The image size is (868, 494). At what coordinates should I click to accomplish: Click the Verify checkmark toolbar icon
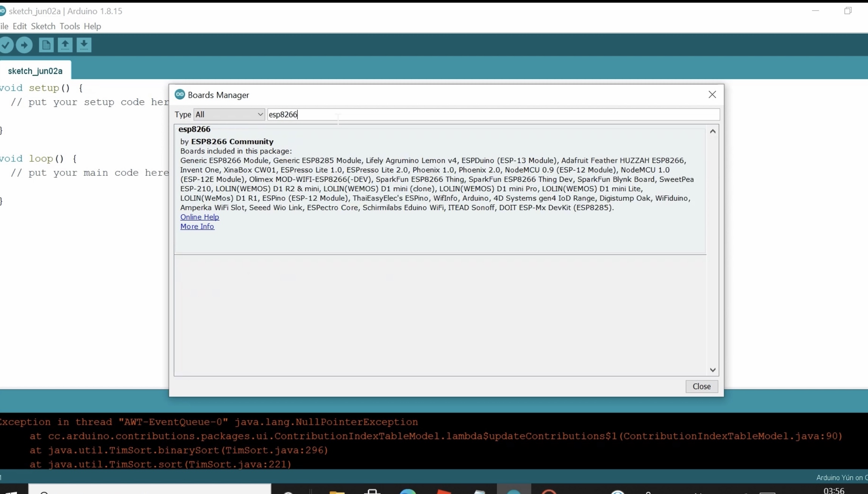click(x=6, y=45)
